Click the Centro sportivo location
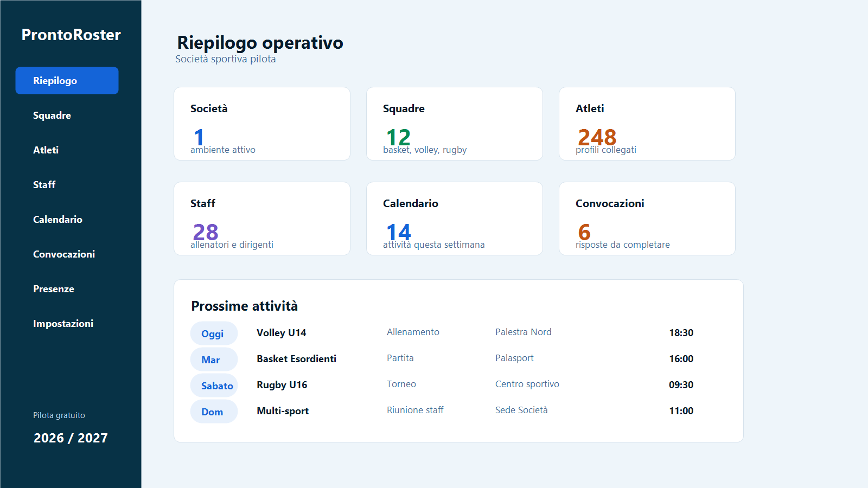 527,384
